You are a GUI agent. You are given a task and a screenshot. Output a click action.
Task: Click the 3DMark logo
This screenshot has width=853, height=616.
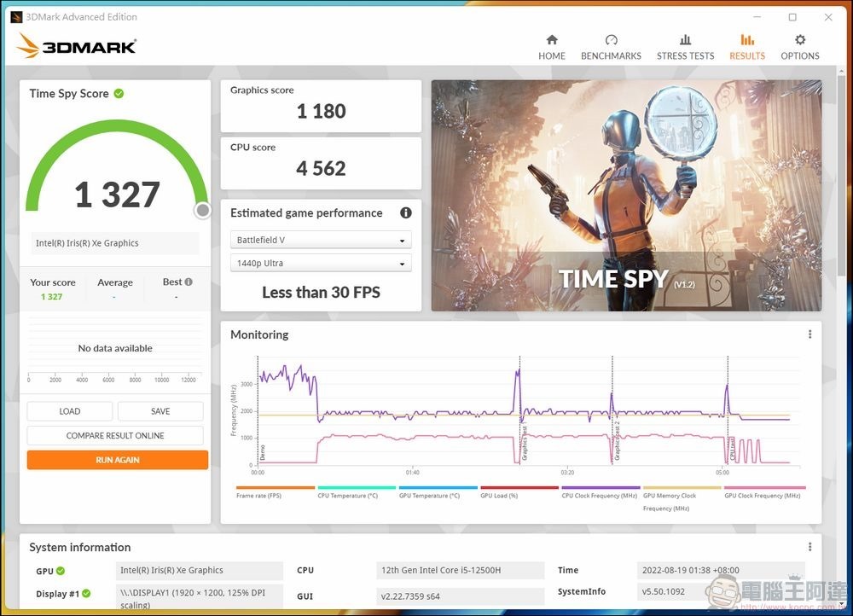[76, 46]
